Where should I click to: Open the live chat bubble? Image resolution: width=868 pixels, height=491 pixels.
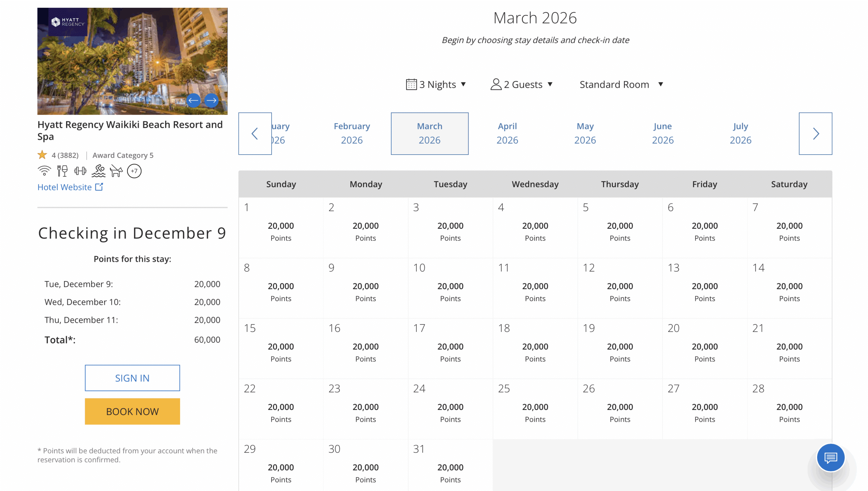[831, 458]
